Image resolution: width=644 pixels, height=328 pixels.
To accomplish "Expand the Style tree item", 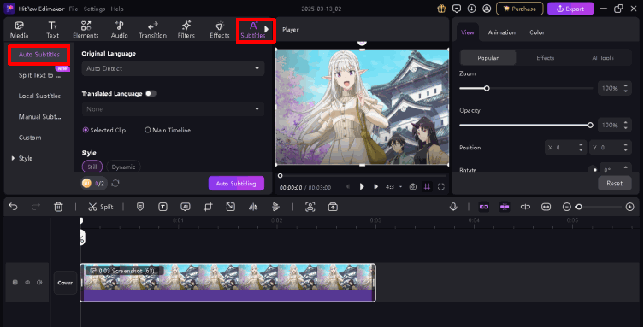I will pyautogui.click(x=13, y=158).
